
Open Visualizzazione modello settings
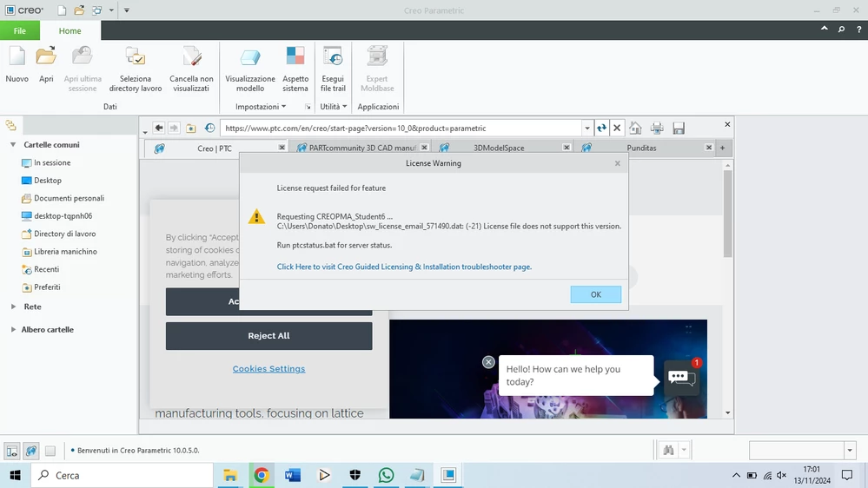pyautogui.click(x=250, y=57)
